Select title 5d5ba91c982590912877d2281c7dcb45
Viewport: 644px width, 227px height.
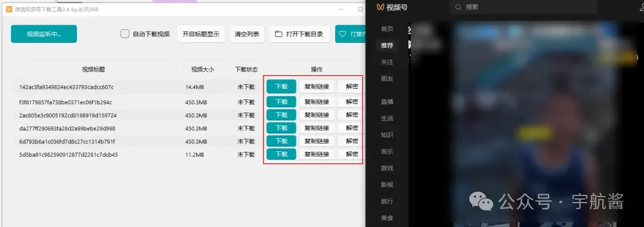[69, 155]
